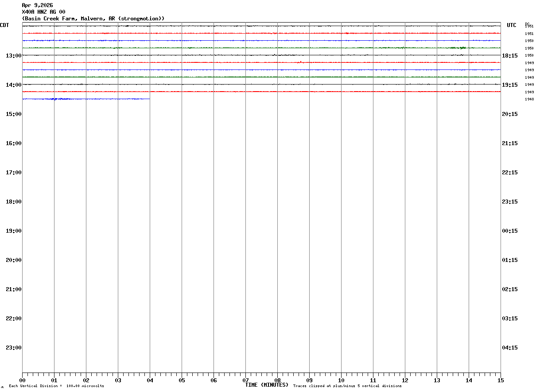Click the '19:00' CDT hour label

pos(14,231)
